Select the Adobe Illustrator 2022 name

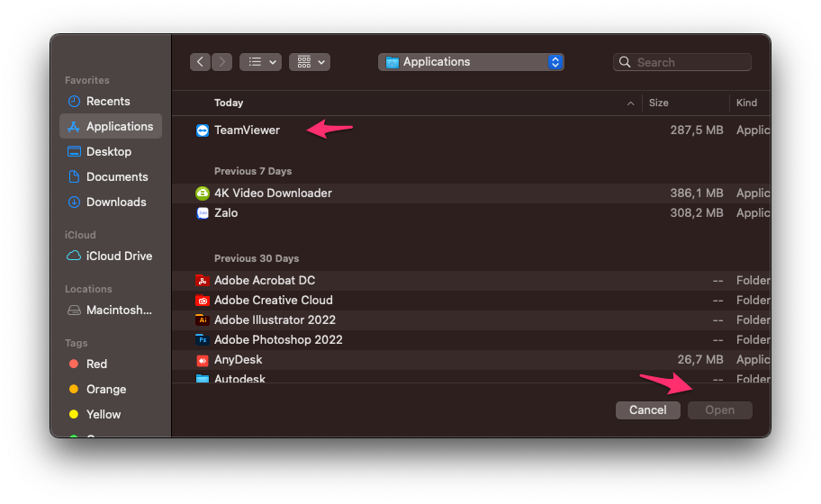pos(275,319)
